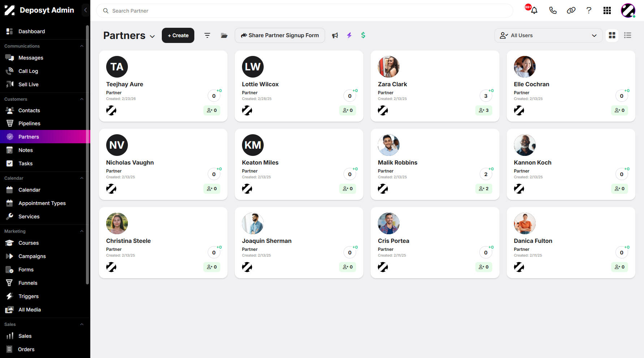The width and height of the screenshot is (644, 358).
Task: Collapse the Communications section
Action: [x=82, y=46]
